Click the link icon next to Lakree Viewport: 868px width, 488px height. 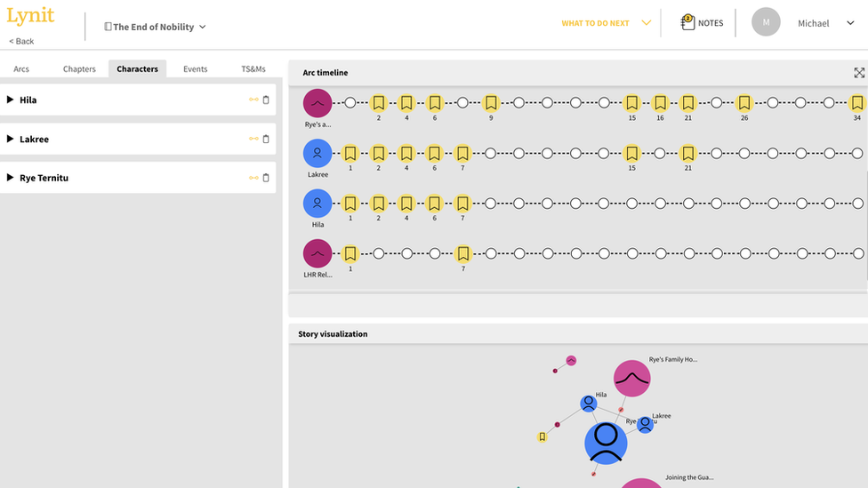253,140
